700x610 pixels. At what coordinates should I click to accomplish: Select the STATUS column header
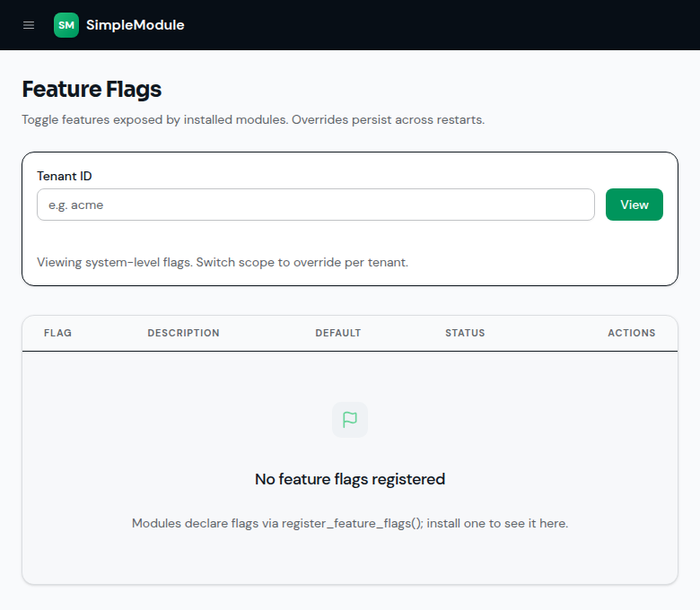coord(465,333)
